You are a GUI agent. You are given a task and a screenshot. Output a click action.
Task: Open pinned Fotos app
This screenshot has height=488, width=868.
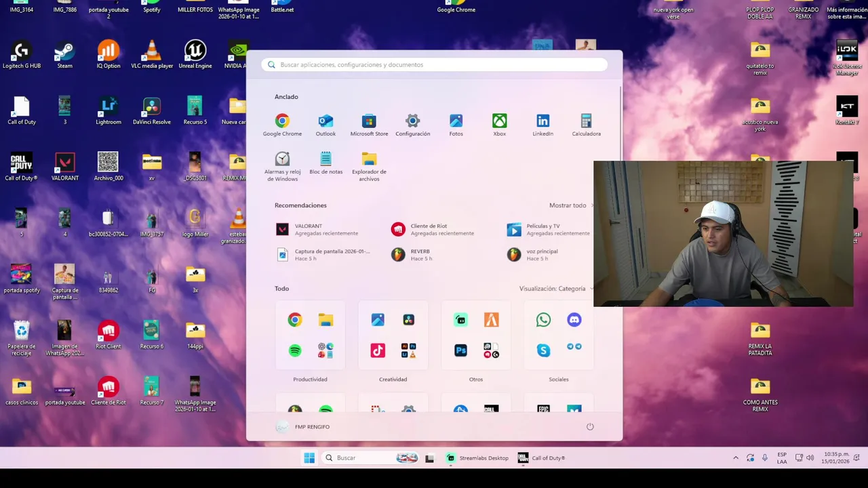click(x=456, y=125)
